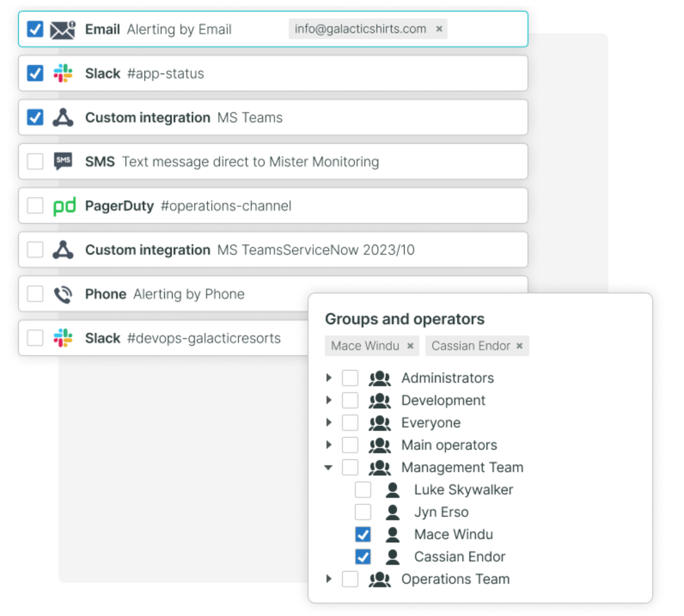Select Jyn Erso in the operator list
This screenshot has width=684, height=616.
[441, 512]
